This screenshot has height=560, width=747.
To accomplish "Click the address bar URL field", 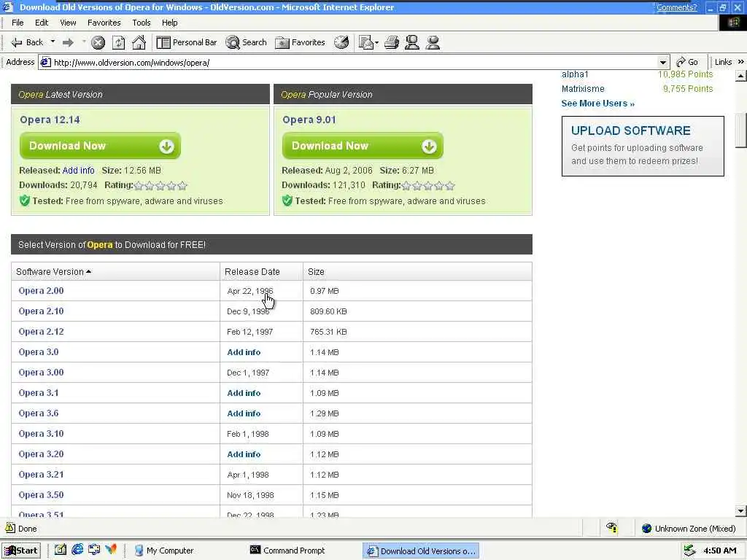I will pos(352,63).
